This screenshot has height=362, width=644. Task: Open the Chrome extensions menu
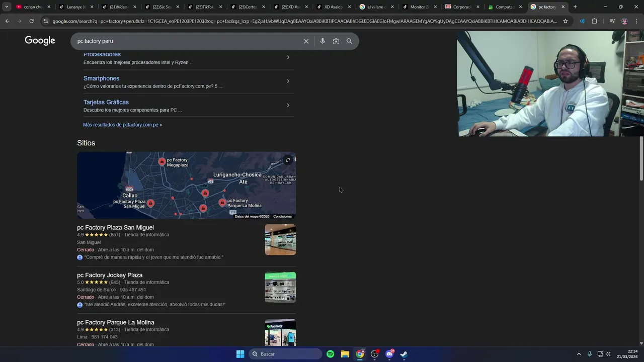[595, 21]
